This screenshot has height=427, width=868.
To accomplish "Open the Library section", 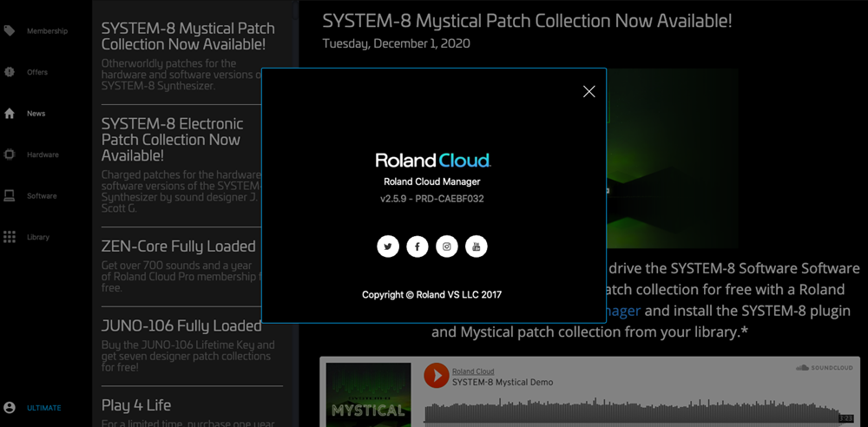I will click(38, 237).
